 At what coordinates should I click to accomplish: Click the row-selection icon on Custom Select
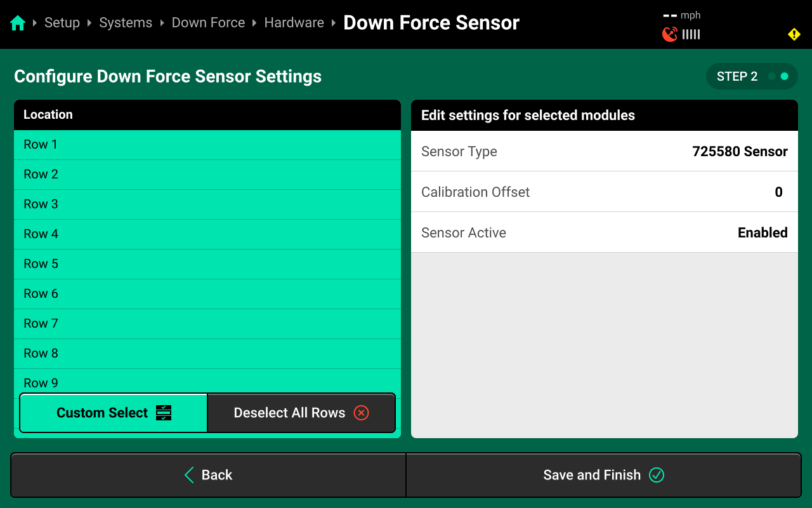pos(164,413)
